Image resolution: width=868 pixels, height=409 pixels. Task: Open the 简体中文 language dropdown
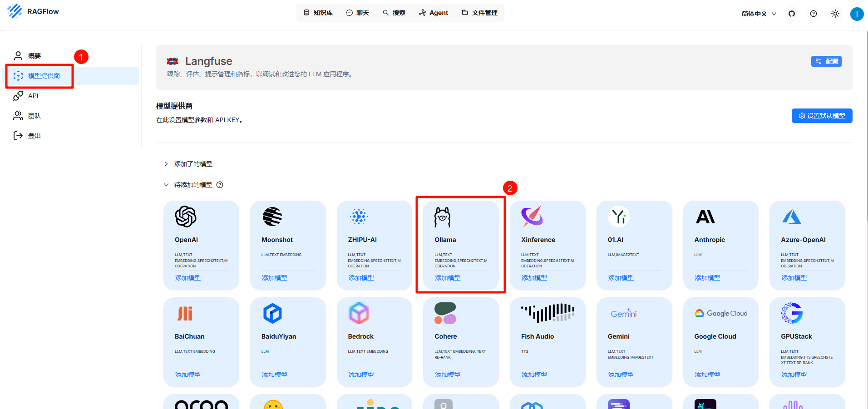759,14
